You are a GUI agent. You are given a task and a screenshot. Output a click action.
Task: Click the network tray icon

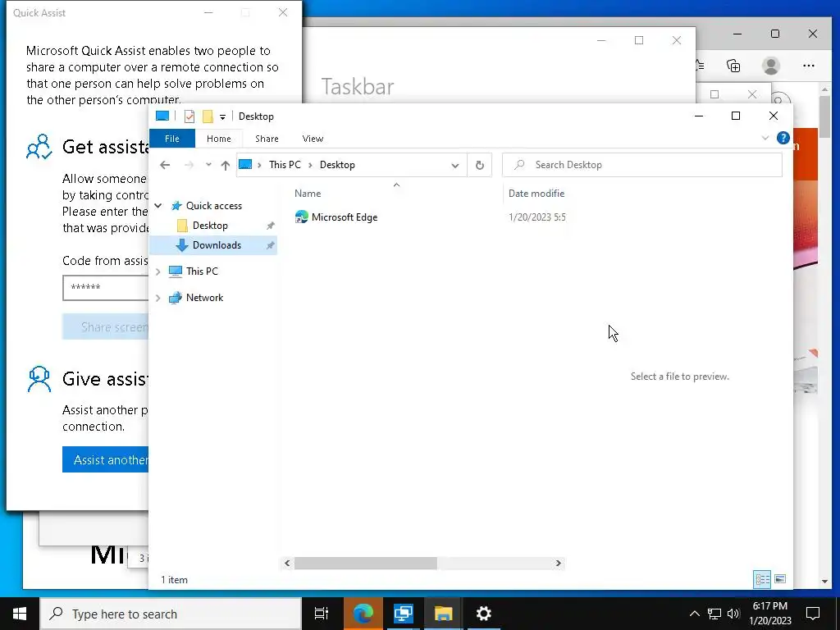pyautogui.click(x=714, y=614)
